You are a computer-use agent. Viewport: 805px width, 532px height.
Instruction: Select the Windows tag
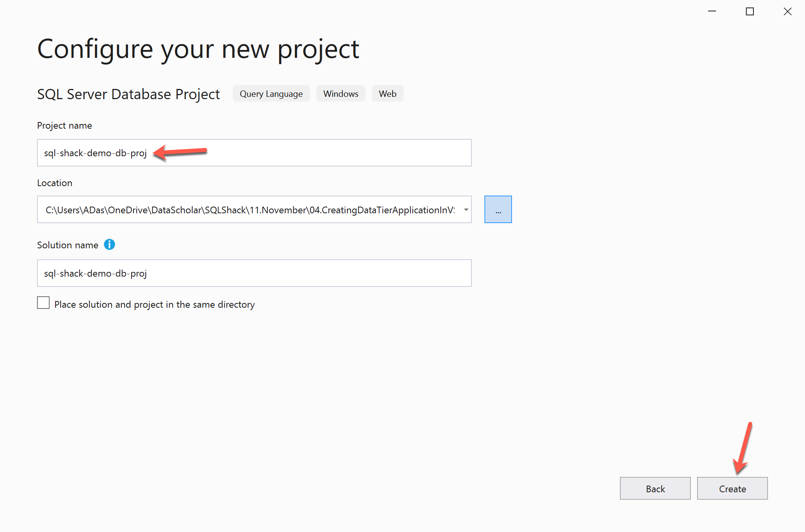click(x=341, y=94)
